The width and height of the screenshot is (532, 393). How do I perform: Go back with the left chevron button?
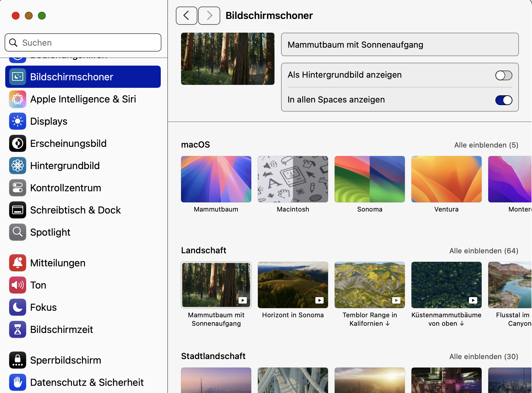(x=186, y=16)
